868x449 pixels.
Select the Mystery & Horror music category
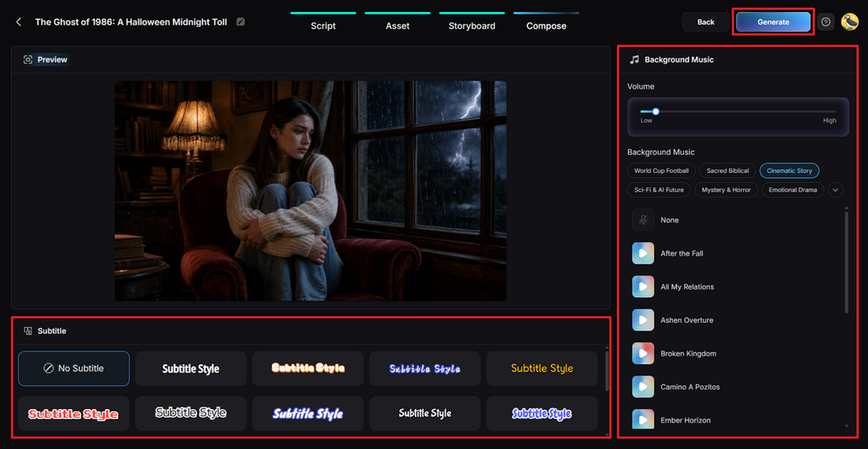pos(726,190)
